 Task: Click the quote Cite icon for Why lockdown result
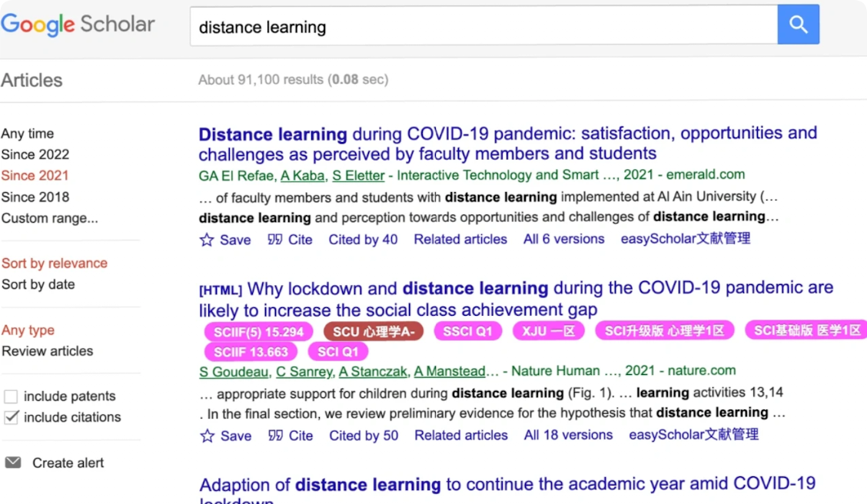275,436
